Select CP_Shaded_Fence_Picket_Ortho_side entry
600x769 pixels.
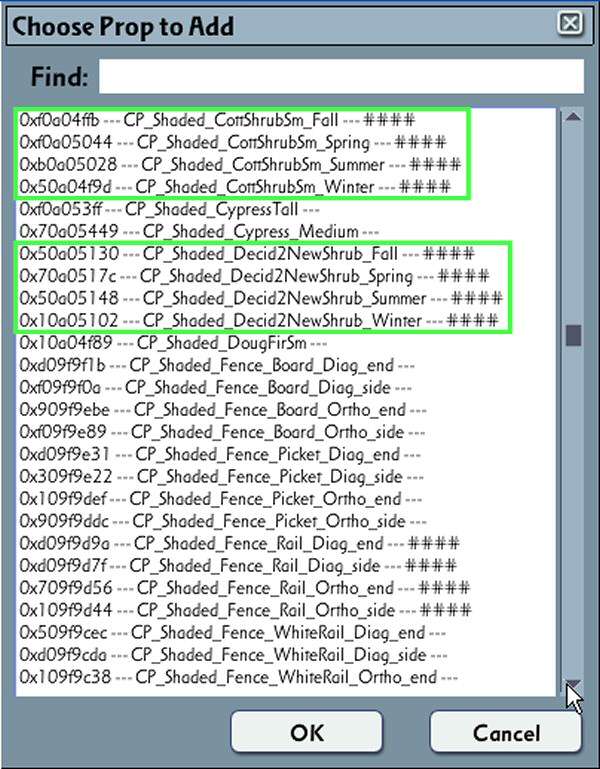pyautogui.click(x=223, y=521)
